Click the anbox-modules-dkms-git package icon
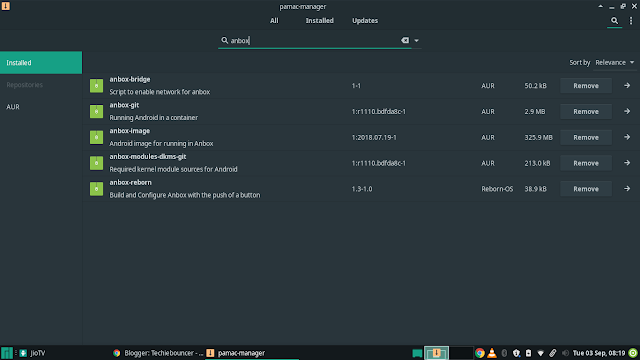Screen dimensions: 640x360 (x=96, y=163)
